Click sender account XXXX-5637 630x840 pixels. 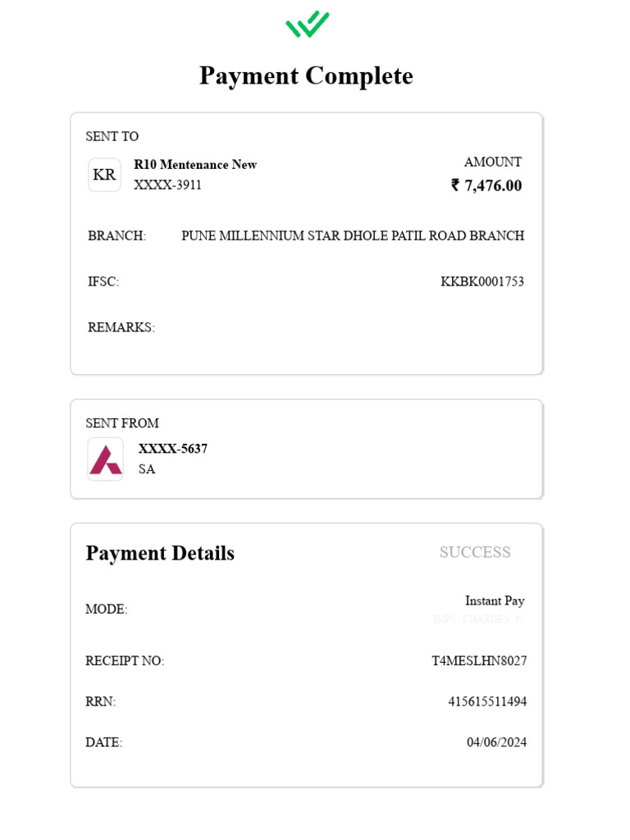point(173,449)
